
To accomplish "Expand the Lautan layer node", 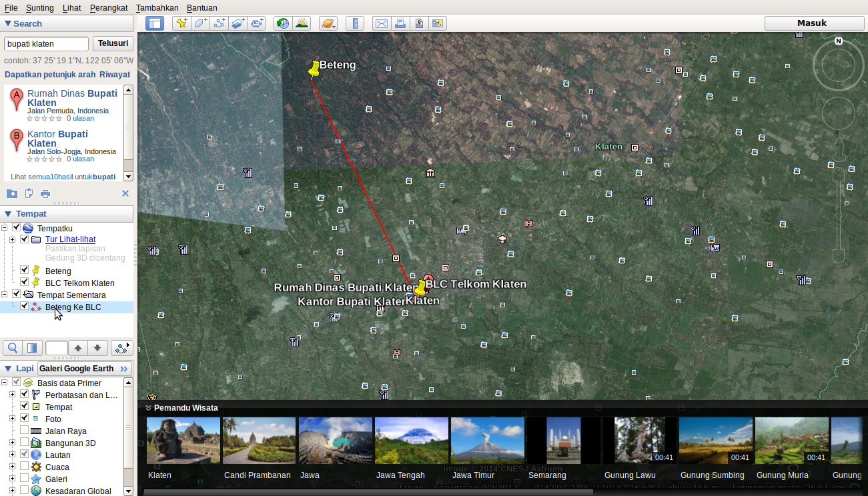I will [x=13, y=455].
